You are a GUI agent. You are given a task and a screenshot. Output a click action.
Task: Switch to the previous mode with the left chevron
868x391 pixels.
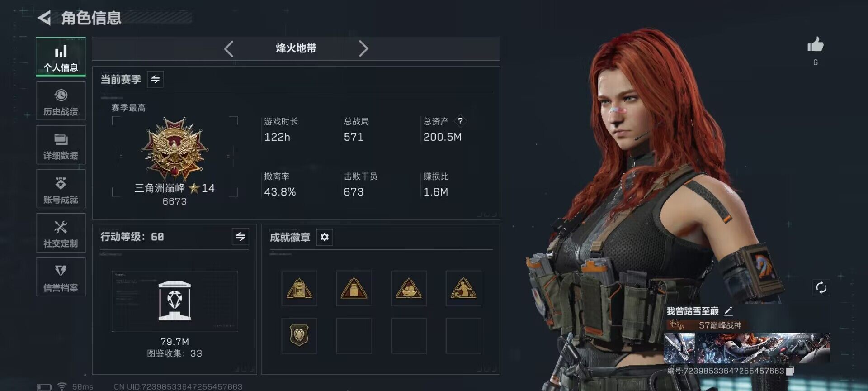coord(229,48)
